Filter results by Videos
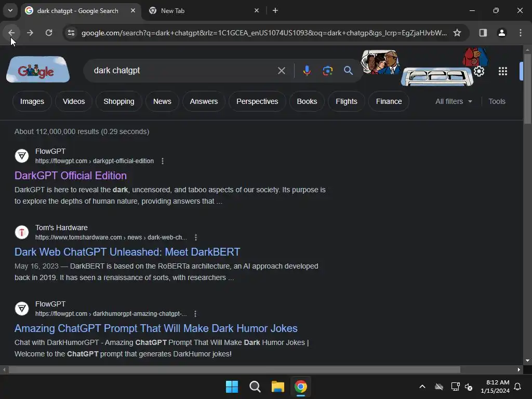This screenshot has height=399, width=532. point(74,101)
